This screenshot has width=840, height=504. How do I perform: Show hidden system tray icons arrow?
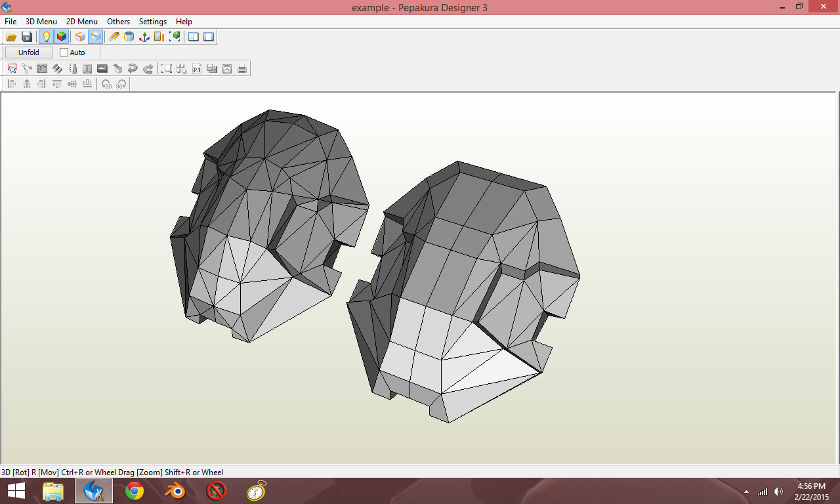point(746,492)
